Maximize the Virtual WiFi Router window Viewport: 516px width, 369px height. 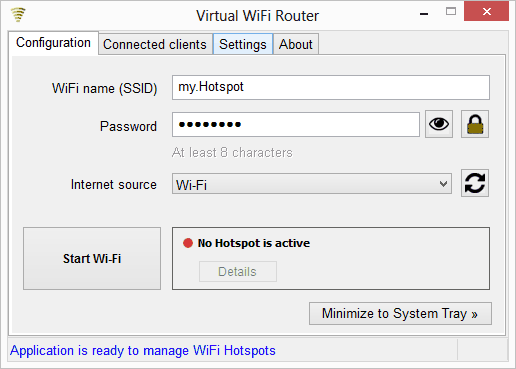click(451, 12)
